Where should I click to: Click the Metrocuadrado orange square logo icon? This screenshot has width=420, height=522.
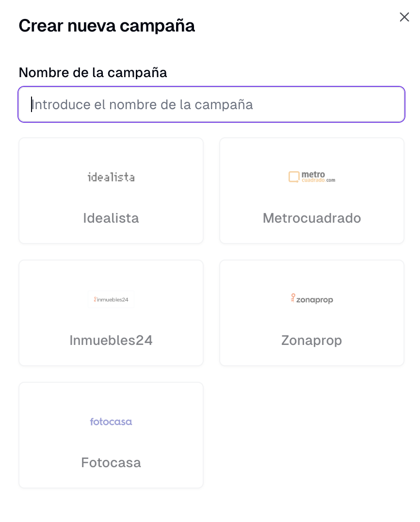coord(294,177)
